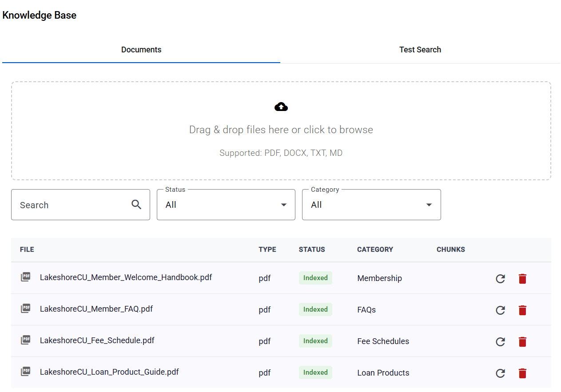561x392 pixels.
Task: Click PDF file icon for Member_FAQ
Action: pos(26,309)
